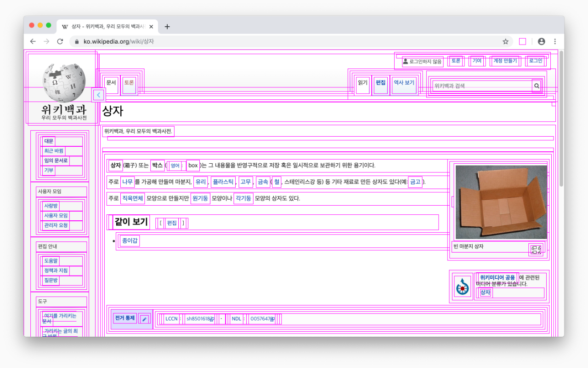Go to 최근 바뀜 in the sidebar
This screenshot has height=368, width=588.
coord(54,151)
